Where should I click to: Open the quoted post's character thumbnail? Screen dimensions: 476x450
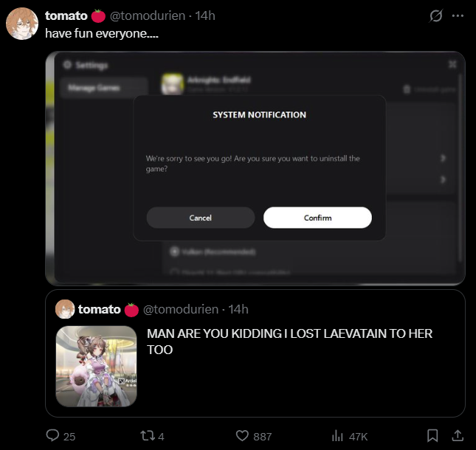pos(97,366)
